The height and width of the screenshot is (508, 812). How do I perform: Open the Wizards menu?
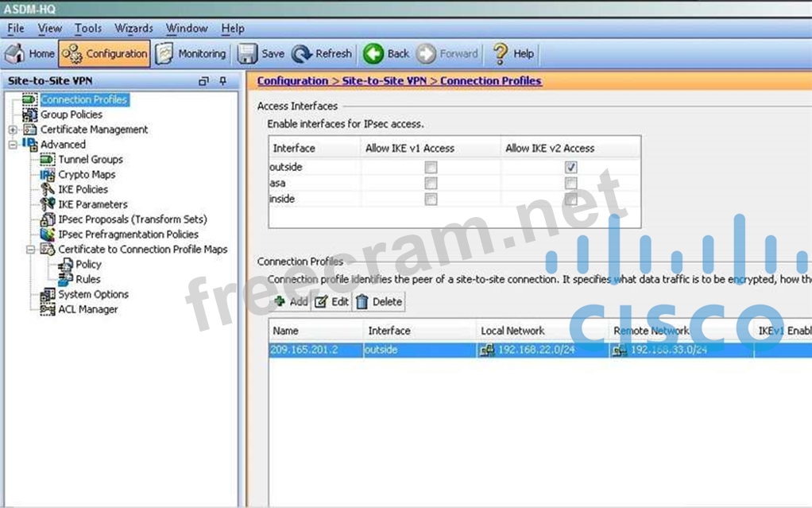pos(133,28)
